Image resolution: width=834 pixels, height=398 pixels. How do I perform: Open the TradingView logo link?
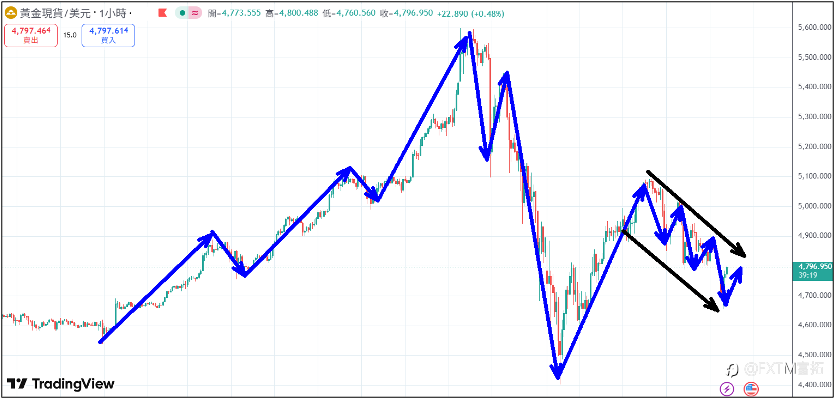click(x=60, y=384)
